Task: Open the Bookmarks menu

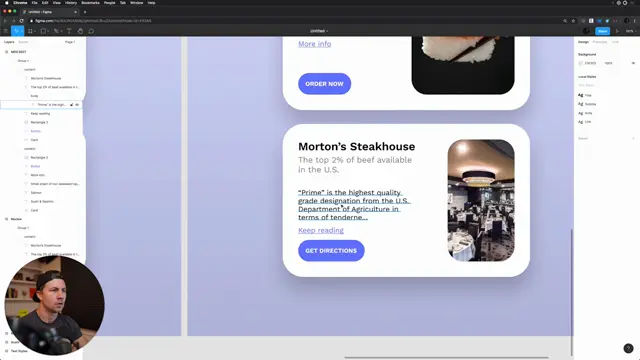Action: coord(90,3)
